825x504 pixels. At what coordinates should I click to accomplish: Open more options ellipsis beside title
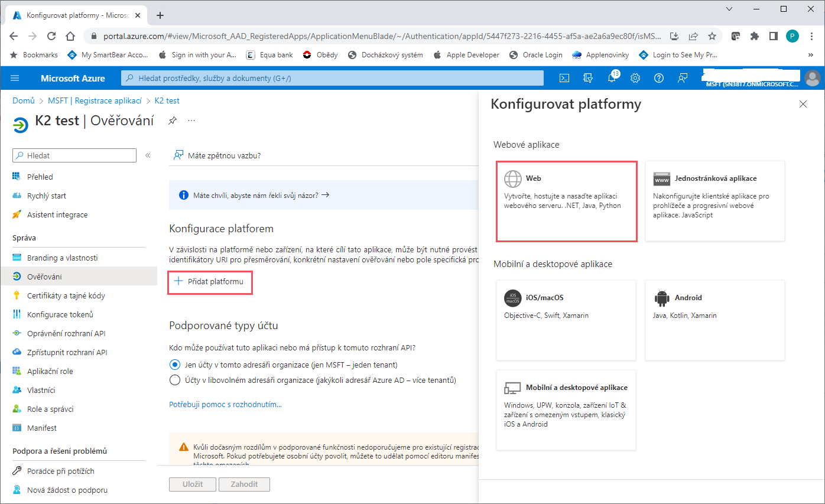pyautogui.click(x=191, y=121)
